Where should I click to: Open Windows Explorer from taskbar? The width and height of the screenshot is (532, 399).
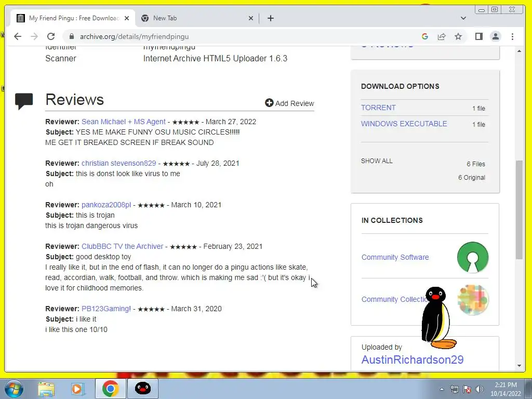coord(46,389)
